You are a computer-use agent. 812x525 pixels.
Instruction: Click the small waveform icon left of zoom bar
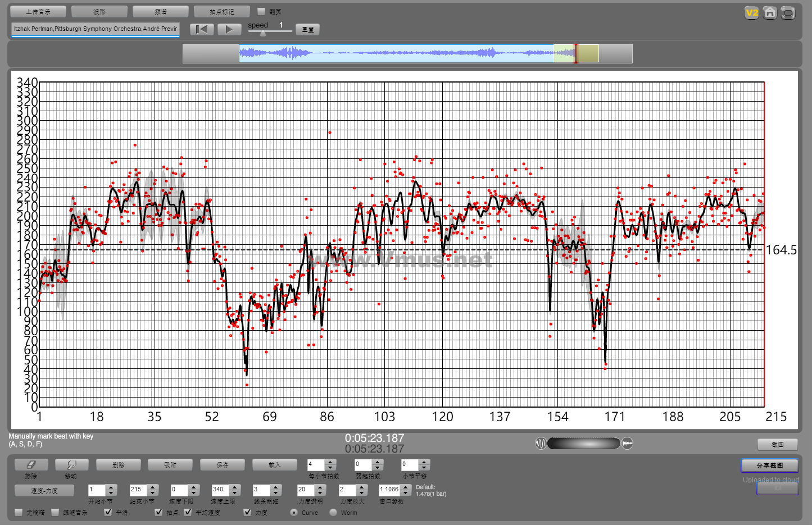pos(541,444)
